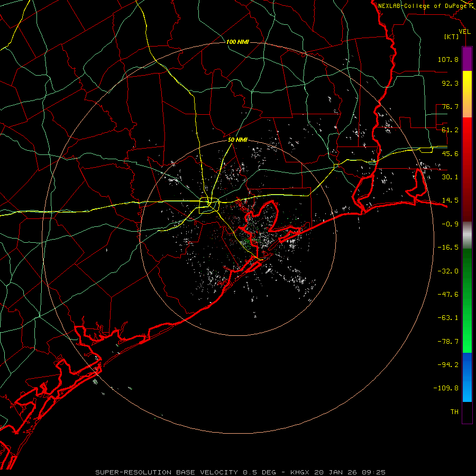Screen dimensions: 476x476
Task: Click the -78.7 velocity scale value
Action: 448,342
